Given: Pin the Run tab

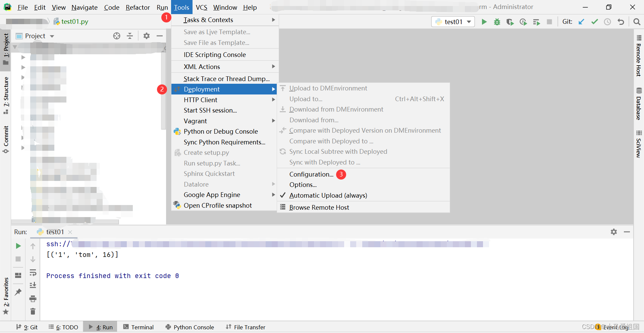Looking at the screenshot, I should 18,292.
